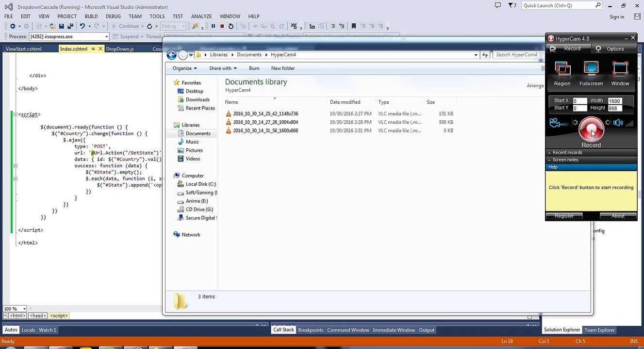The width and height of the screenshot is (644, 349).
Task: Select Fullscreen capture mode in HyperCam
Action: (591, 74)
